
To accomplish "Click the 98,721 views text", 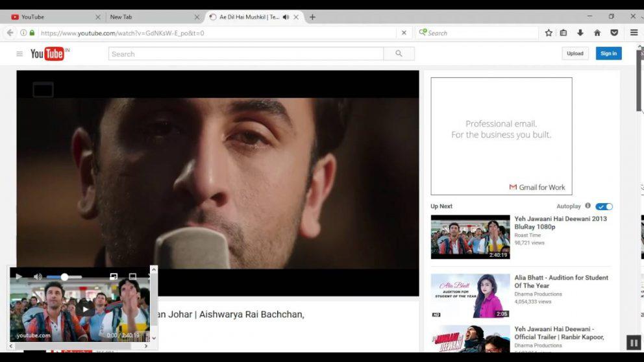I will 529,243.
